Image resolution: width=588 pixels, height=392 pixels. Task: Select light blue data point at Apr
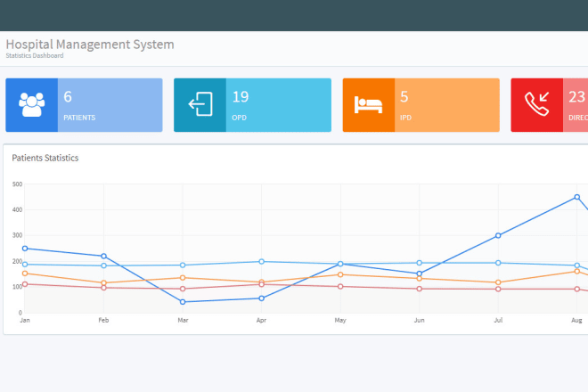click(x=262, y=261)
